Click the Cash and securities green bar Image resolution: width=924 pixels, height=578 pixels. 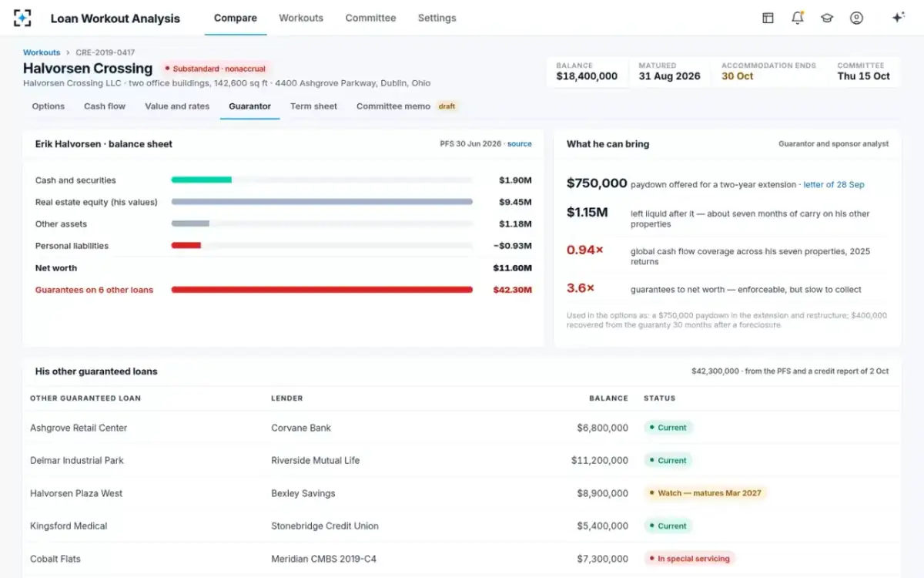click(x=201, y=180)
